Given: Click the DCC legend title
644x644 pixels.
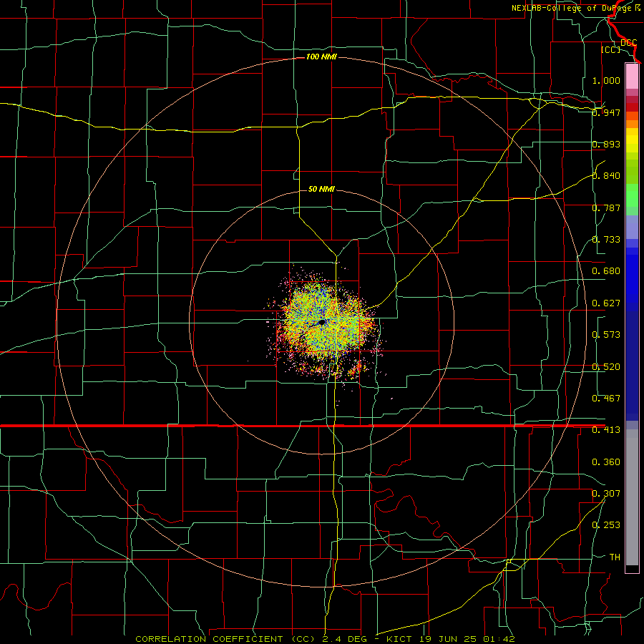Looking at the screenshot, I should (x=629, y=42).
